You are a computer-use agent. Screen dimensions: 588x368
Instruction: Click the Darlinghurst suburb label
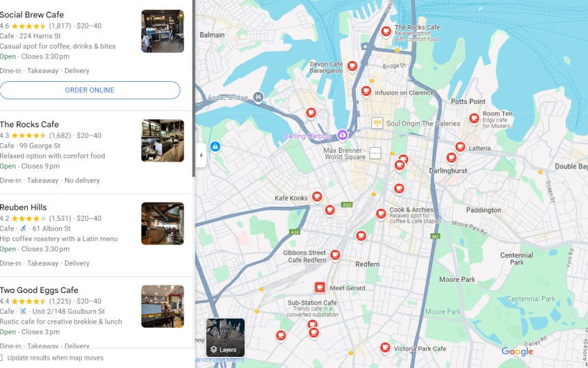coord(448,171)
